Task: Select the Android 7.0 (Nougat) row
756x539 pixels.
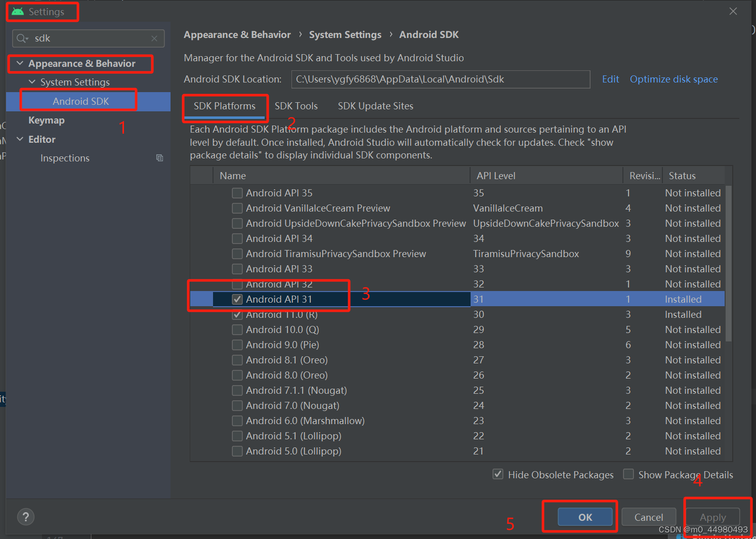Action: [457, 405]
